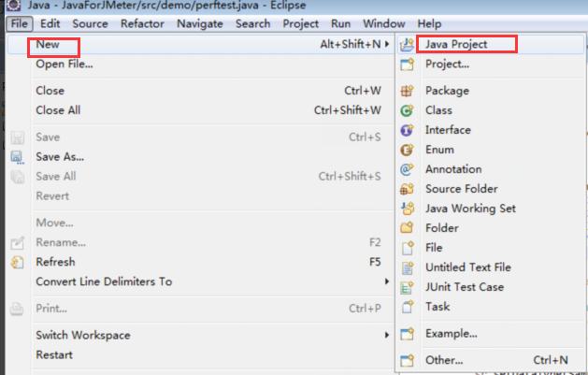The width and height of the screenshot is (588, 375).
Task: Click the Source Folder icon
Action: [407, 189]
